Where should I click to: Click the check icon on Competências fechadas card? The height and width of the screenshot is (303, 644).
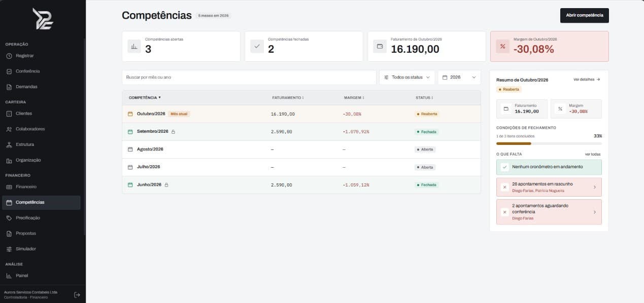257,47
